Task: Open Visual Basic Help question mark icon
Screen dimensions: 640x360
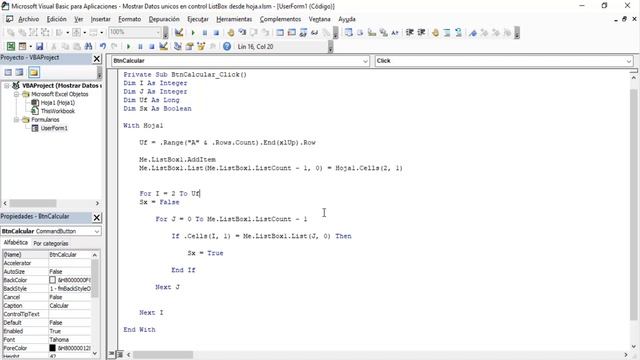Action: click(227, 47)
